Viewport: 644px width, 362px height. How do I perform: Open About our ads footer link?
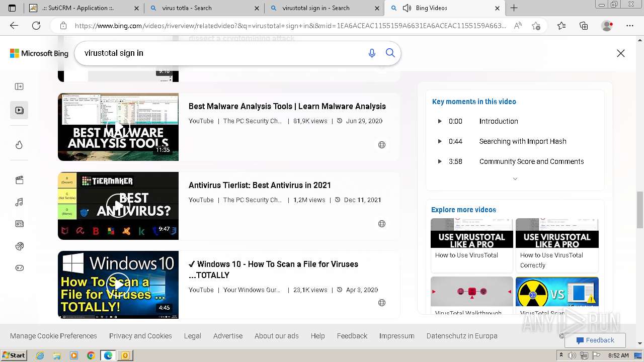[277, 336]
